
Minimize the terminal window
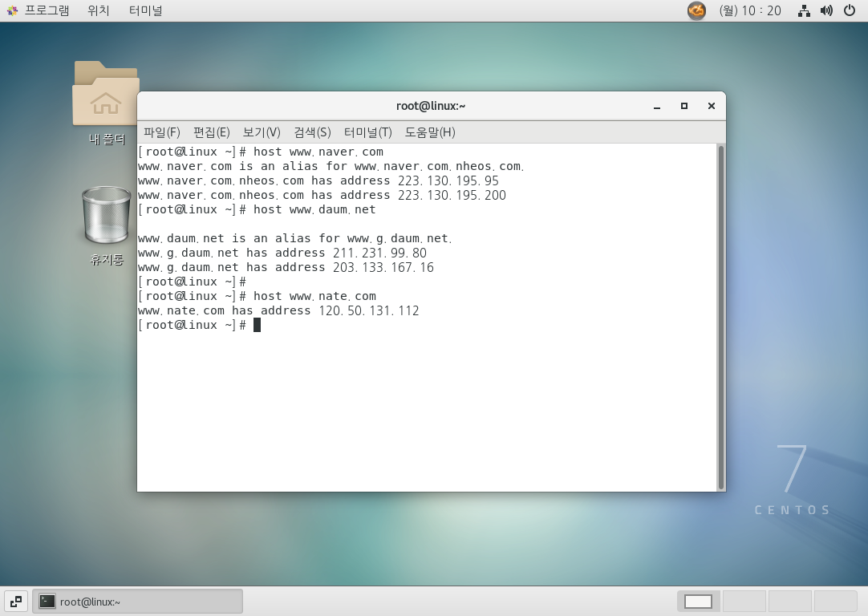click(x=656, y=106)
